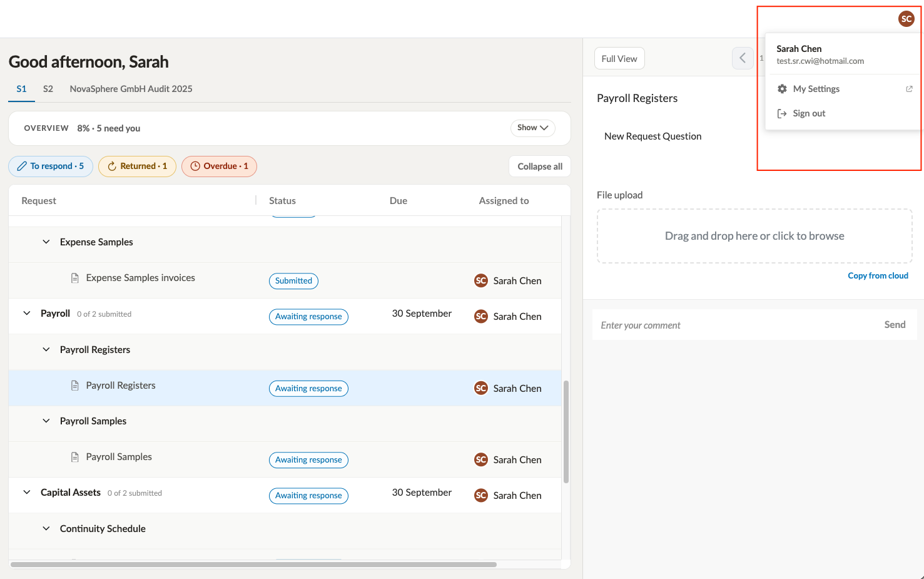Image resolution: width=924 pixels, height=579 pixels.
Task: Collapse the Payroll section
Action: click(x=26, y=313)
